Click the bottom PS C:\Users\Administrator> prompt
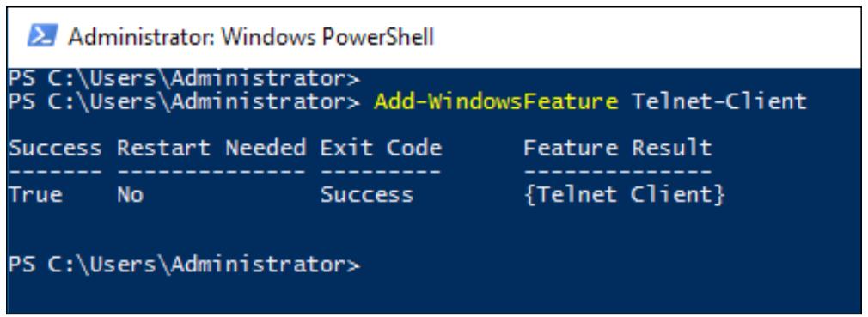 click(184, 265)
